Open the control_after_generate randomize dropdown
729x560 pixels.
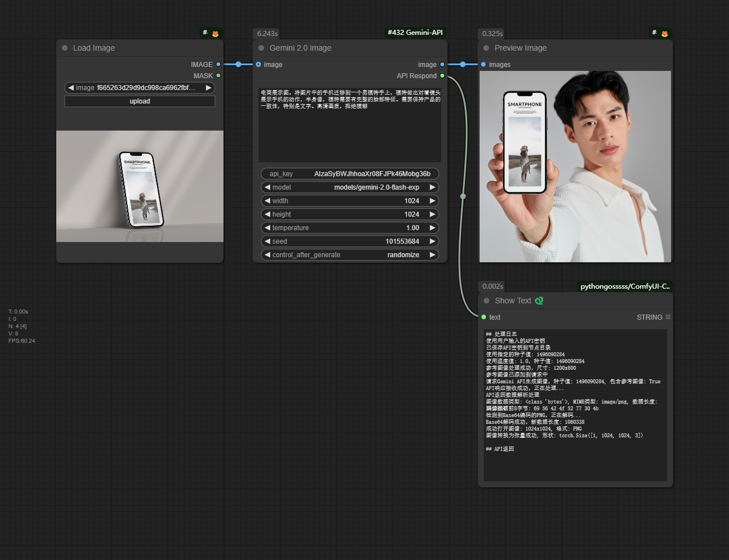point(350,255)
